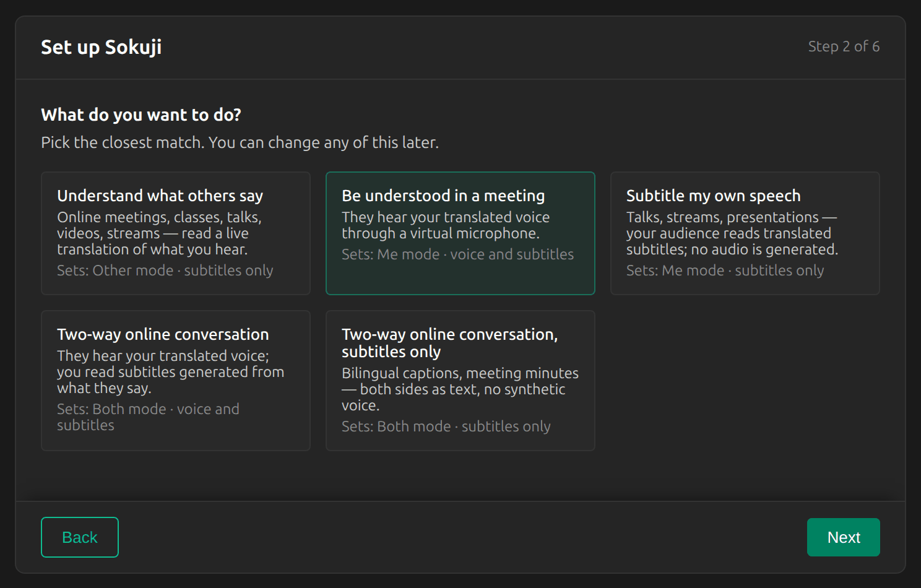
Task: Click "Sets: Both mode · subtitles only" line
Action: [x=446, y=426]
